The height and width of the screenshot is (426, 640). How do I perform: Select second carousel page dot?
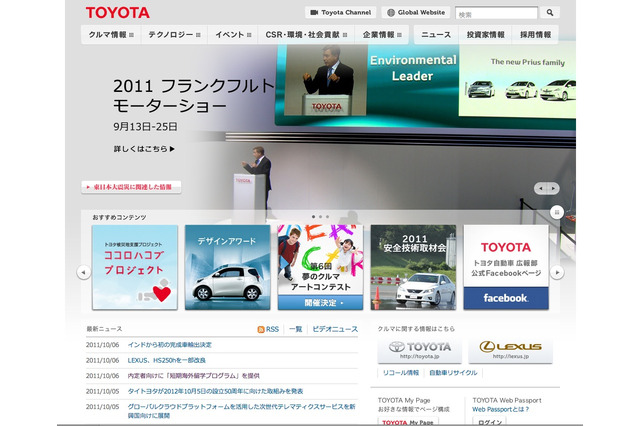320,217
